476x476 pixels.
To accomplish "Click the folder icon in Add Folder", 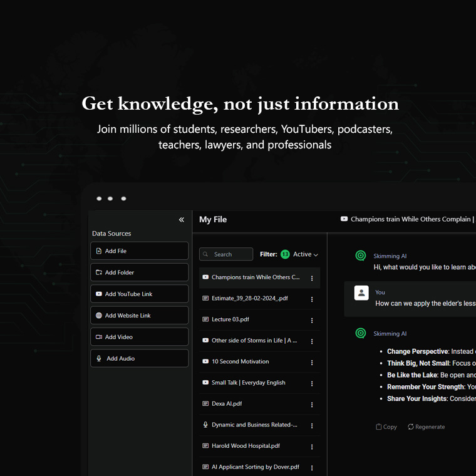I will [x=99, y=272].
